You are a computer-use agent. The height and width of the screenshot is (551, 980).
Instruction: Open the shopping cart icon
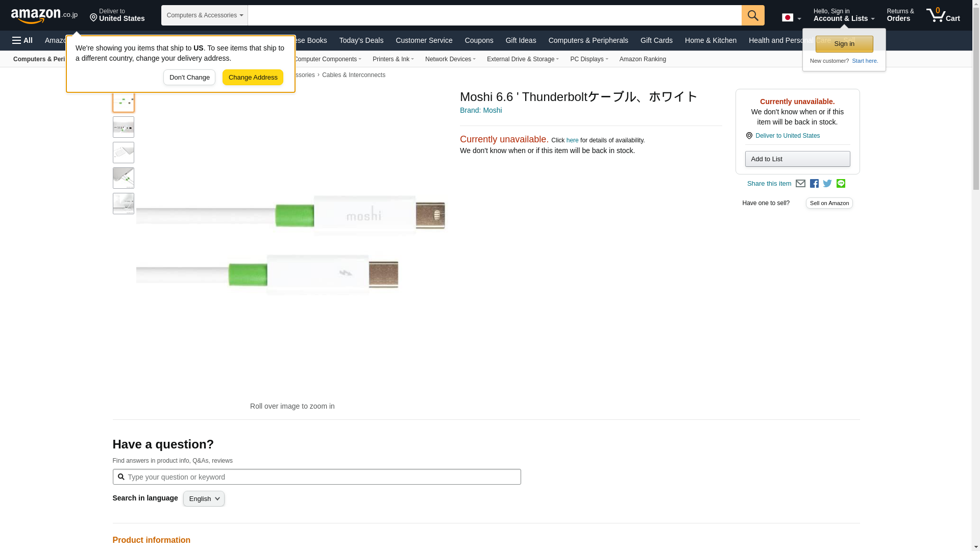point(943,15)
